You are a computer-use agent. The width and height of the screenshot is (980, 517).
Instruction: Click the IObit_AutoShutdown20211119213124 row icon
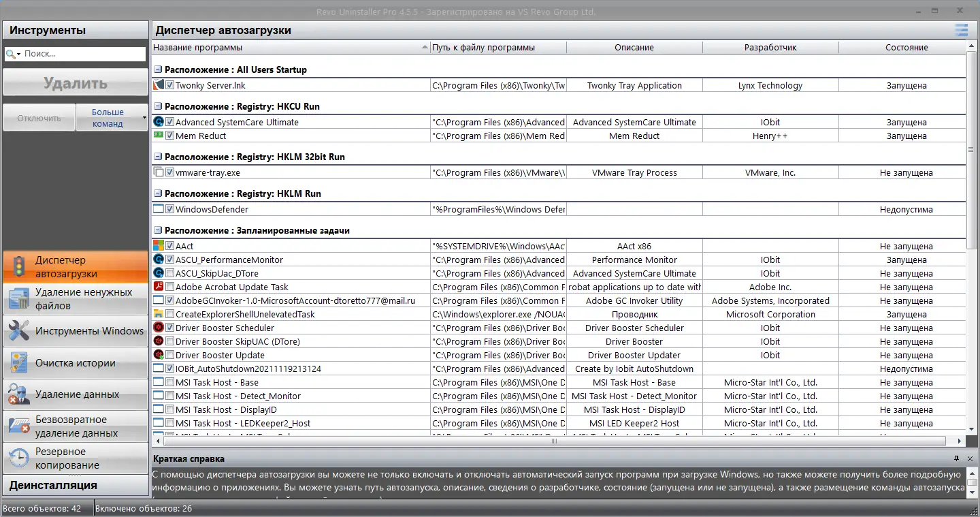click(x=159, y=369)
